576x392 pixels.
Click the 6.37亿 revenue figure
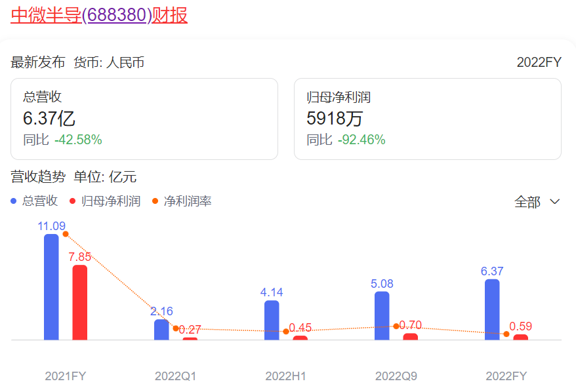49,119
